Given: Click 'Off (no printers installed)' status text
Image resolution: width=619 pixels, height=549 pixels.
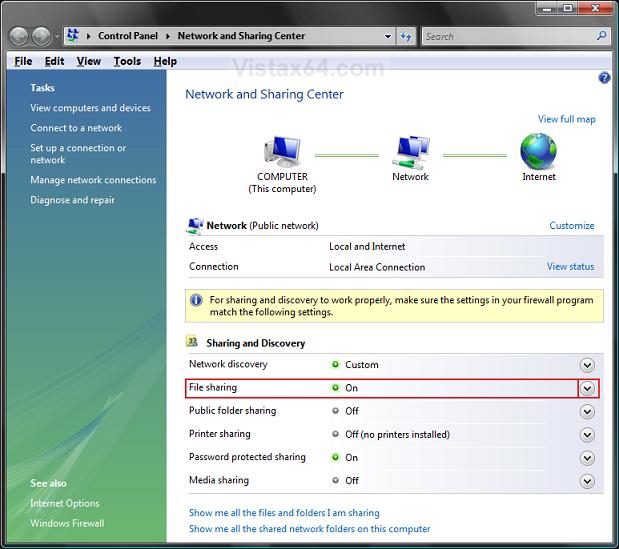Looking at the screenshot, I should 398,435.
